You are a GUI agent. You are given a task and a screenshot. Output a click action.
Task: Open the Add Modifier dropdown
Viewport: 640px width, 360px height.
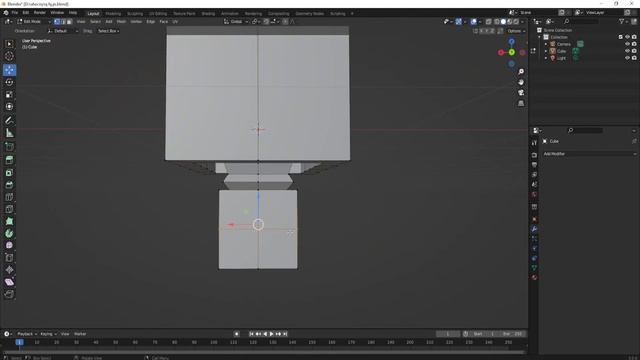589,154
